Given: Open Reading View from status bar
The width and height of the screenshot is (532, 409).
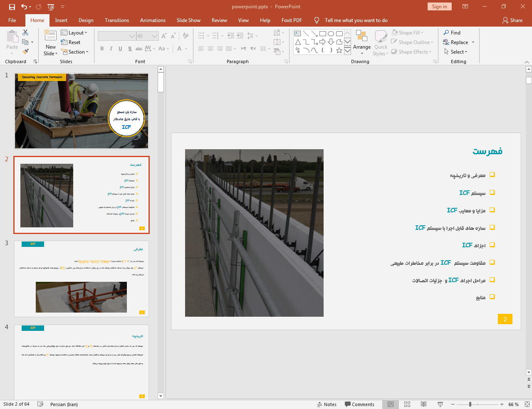Looking at the screenshot, I should pyautogui.click(x=423, y=404).
